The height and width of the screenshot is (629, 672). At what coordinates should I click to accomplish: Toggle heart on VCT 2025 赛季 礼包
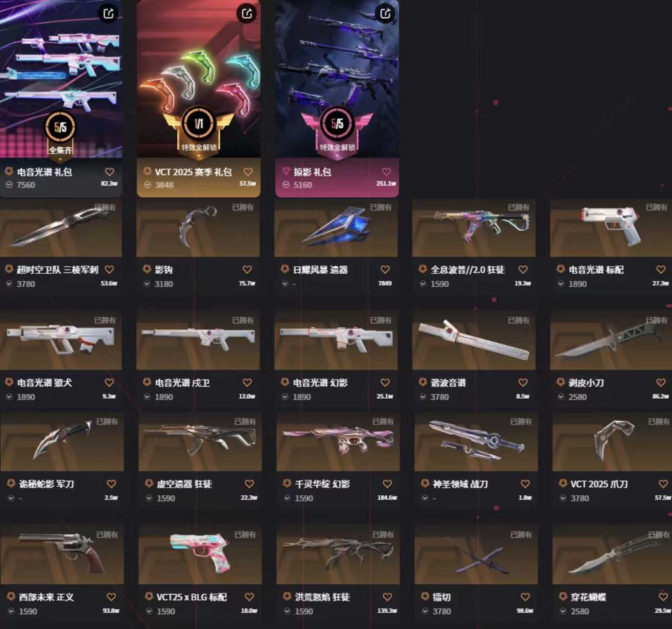click(x=248, y=172)
